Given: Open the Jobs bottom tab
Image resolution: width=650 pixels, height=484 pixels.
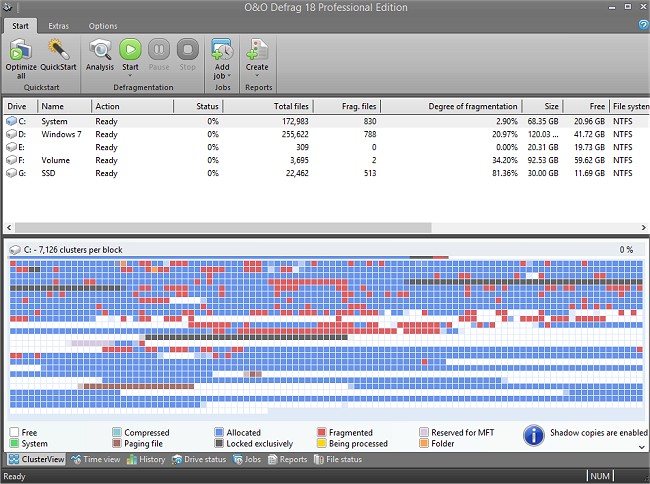Looking at the screenshot, I should (x=247, y=459).
